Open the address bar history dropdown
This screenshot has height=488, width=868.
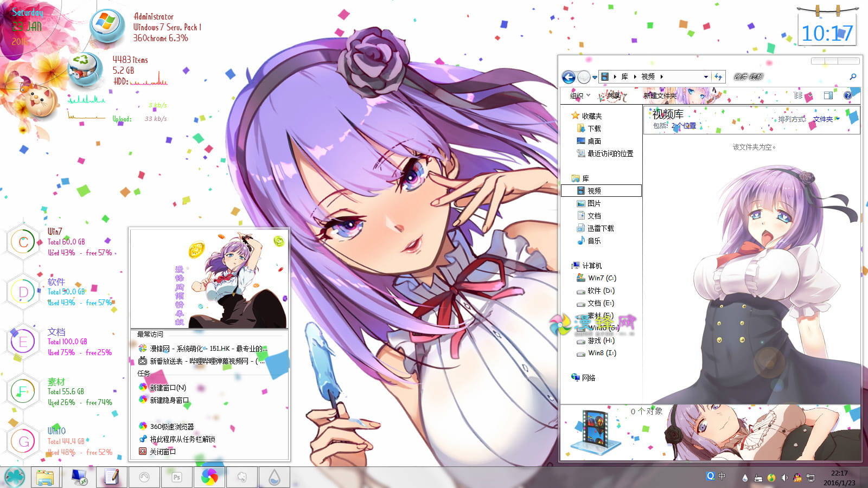click(x=705, y=76)
